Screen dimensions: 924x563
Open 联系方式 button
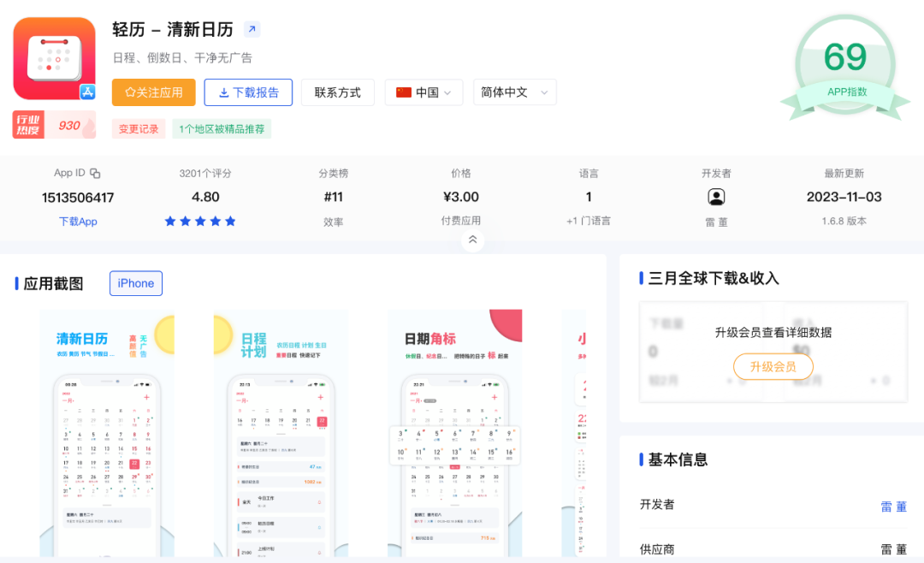pyautogui.click(x=338, y=92)
